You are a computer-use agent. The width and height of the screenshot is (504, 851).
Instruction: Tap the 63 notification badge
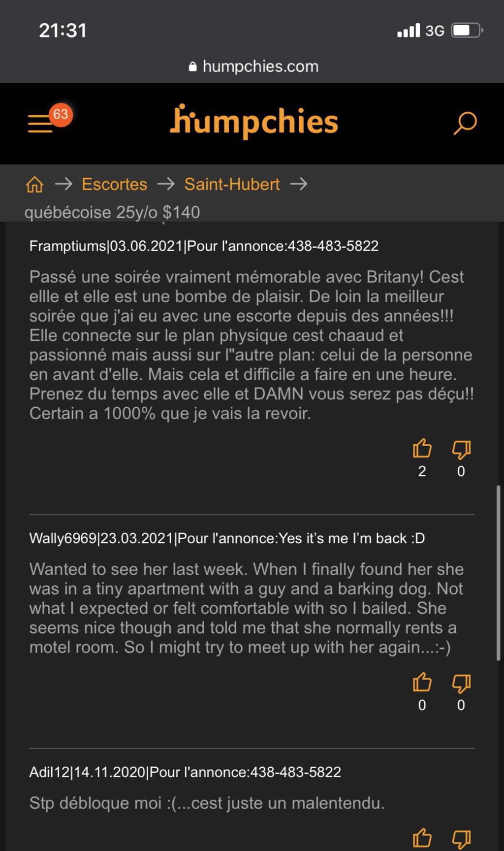point(61,114)
